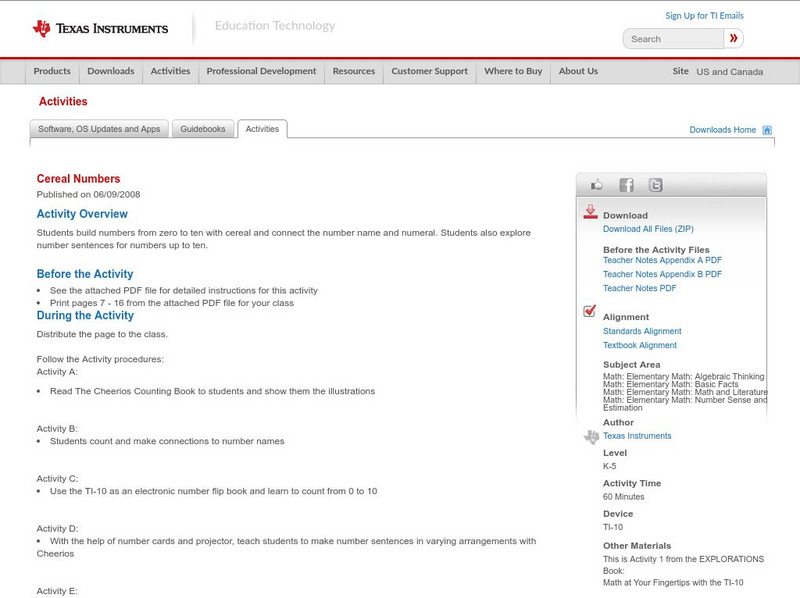Open the About Us menu
This screenshot has height=598, width=800.
(x=578, y=71)
